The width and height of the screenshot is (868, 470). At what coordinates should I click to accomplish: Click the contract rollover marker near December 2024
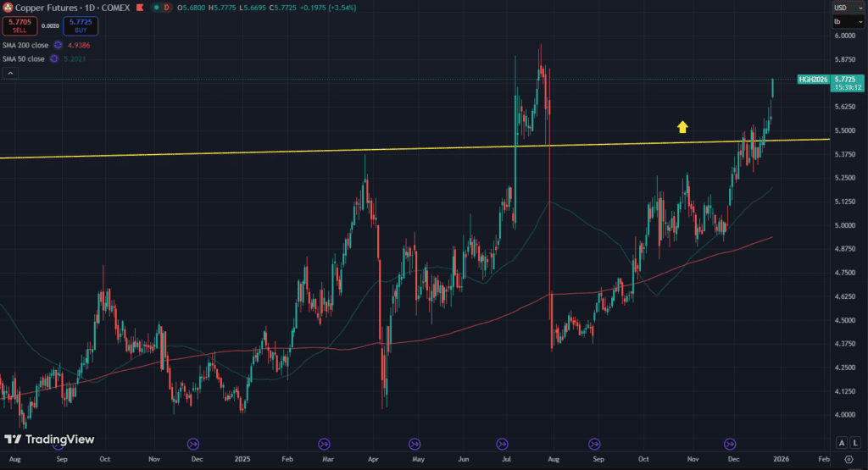click(192, 443)
